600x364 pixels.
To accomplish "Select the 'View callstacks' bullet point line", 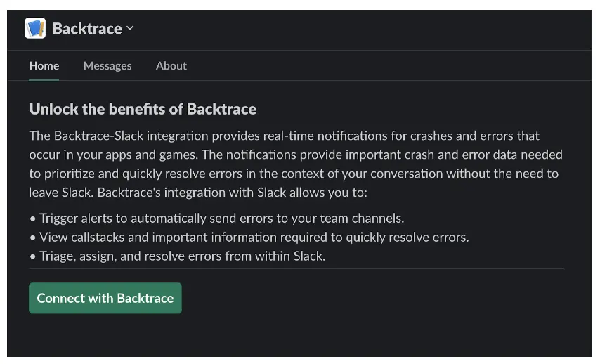I will (254, 237).
